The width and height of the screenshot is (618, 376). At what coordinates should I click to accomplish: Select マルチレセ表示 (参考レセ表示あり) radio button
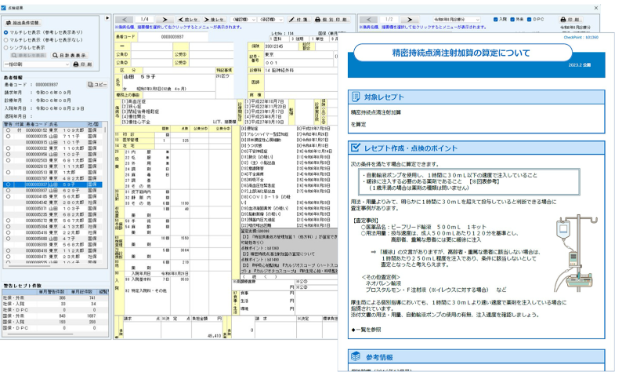tap(6, 32)
